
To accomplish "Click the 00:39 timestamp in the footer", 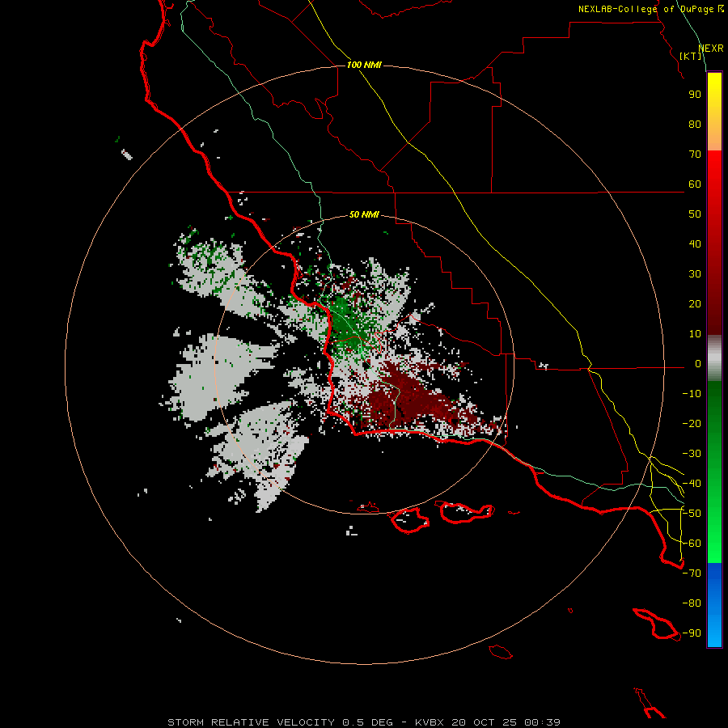I will (x=542, y=722).
